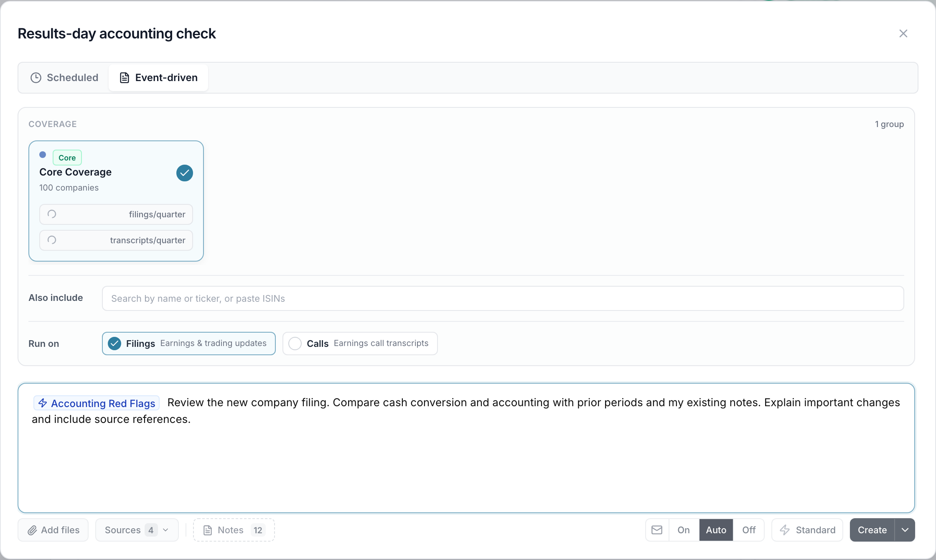The image size is (936, 560).
Task: Set email notifications to Off
Action: tap(749, 530)
